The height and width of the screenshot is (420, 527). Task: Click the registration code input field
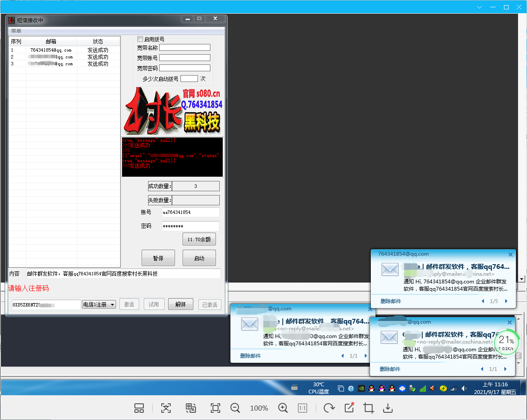[x=45, y=304]
